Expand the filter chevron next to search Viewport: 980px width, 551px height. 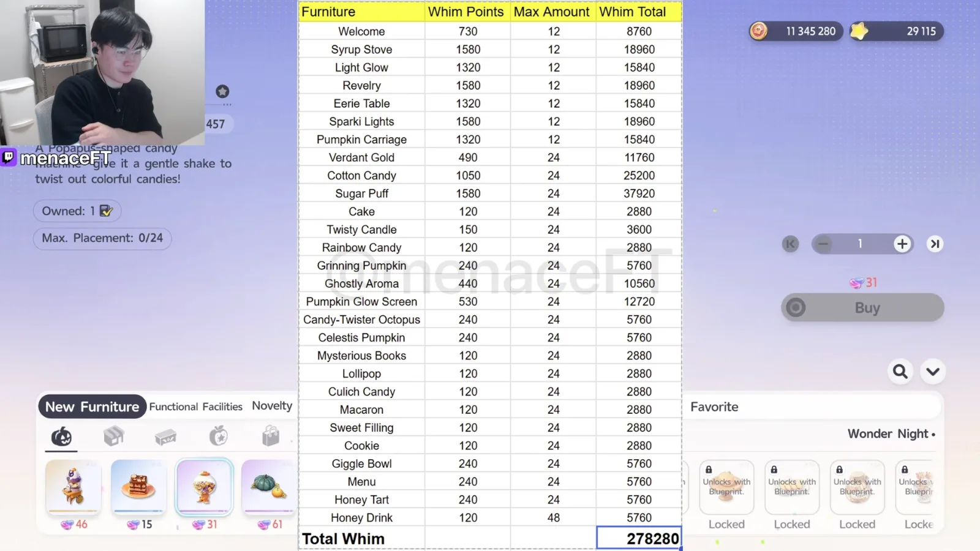(933, 371)
